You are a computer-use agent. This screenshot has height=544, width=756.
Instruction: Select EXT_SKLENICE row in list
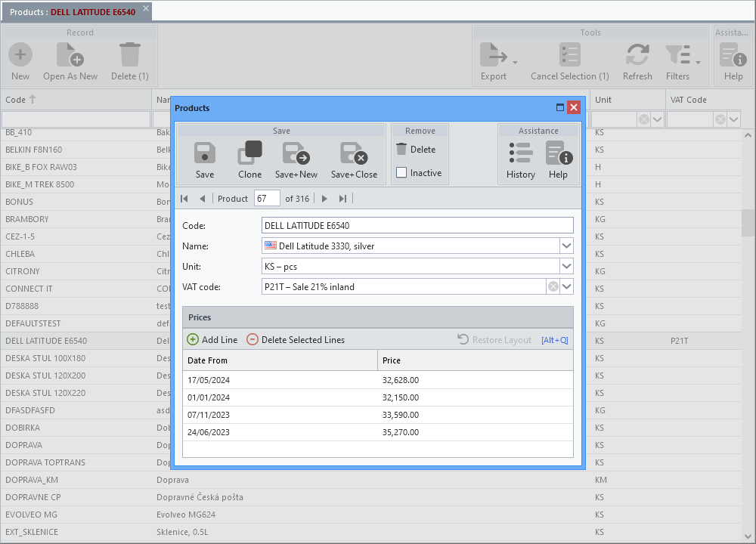coord(371,532)
